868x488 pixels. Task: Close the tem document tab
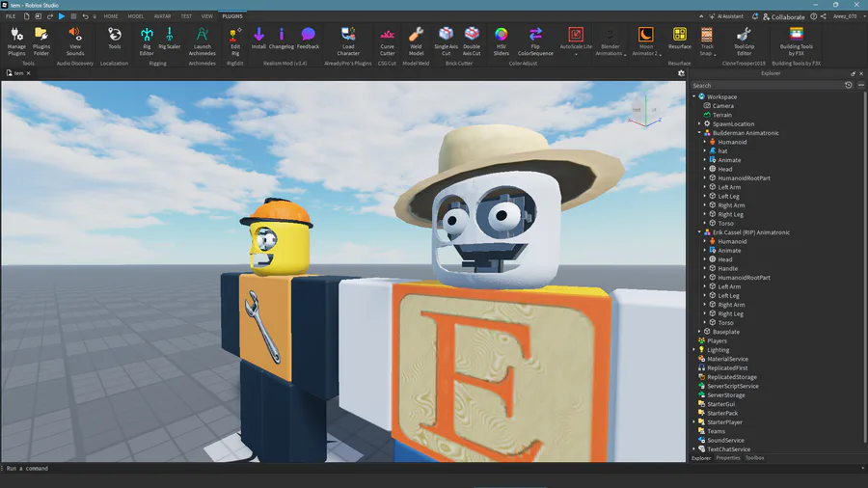(28, 73)
